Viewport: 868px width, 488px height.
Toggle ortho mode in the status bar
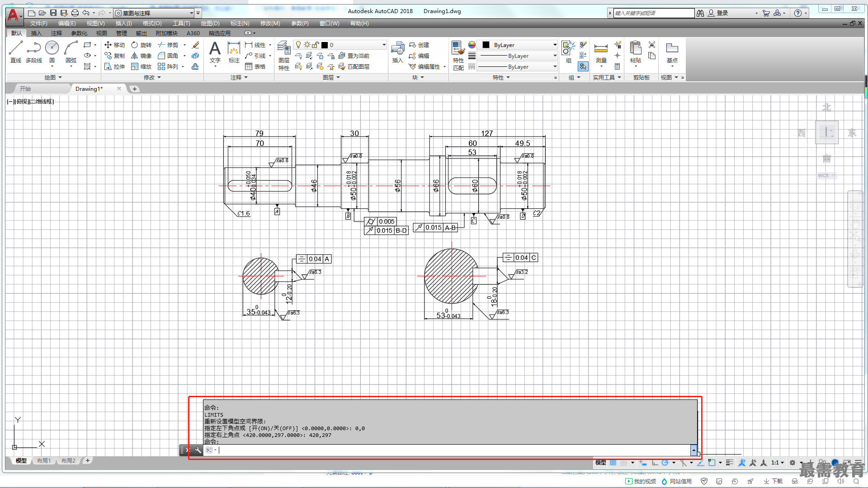pos(655,463)
